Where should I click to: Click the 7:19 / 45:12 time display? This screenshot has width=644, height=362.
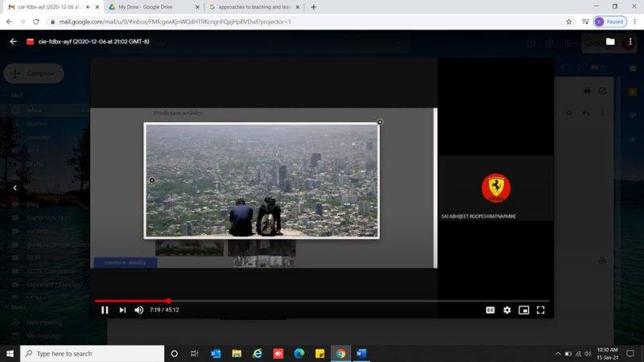tap(164, 310)
